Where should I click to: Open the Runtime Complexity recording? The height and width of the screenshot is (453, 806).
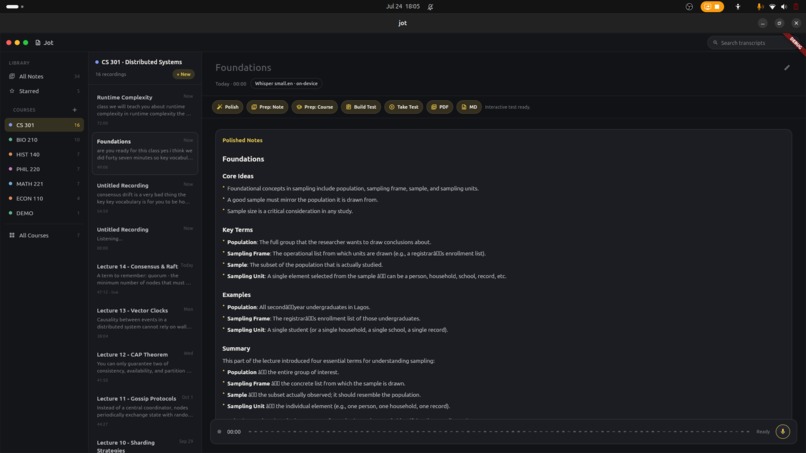tap(145, 110)
